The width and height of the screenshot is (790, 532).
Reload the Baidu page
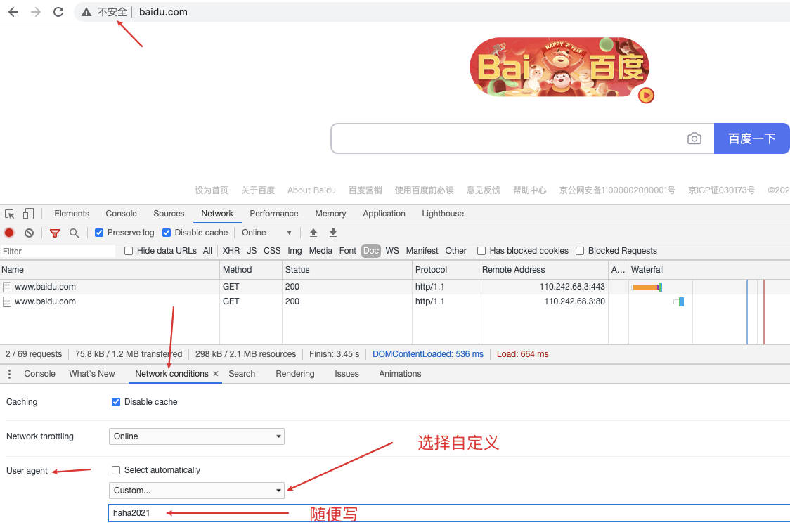(x=58, y=12)
